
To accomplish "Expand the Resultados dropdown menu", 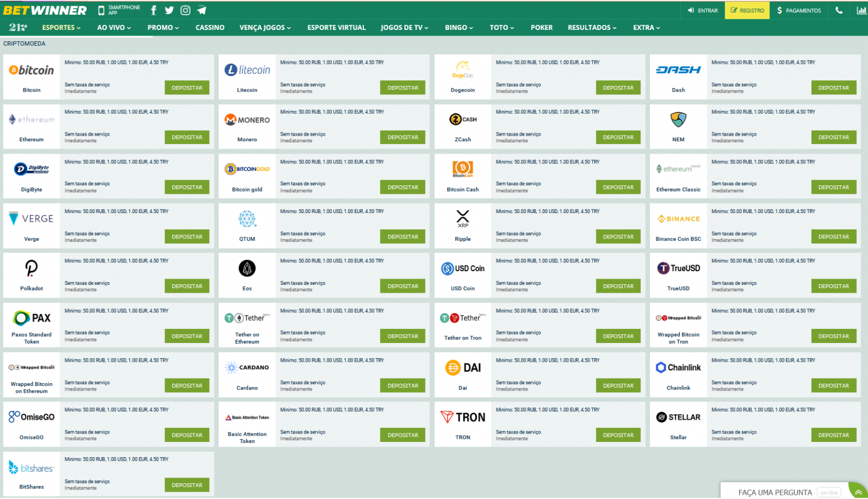I will [x=592, y=27].
